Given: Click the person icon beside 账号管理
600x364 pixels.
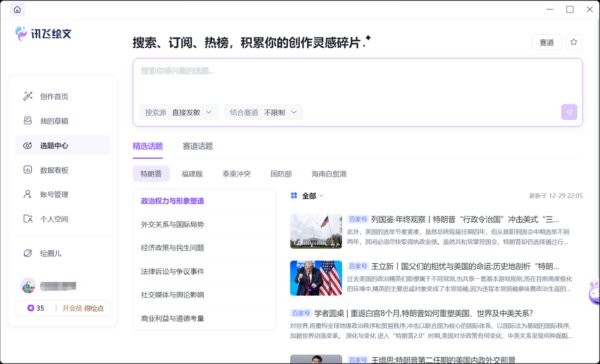Looking at the screenshot, I should point(28,194).
